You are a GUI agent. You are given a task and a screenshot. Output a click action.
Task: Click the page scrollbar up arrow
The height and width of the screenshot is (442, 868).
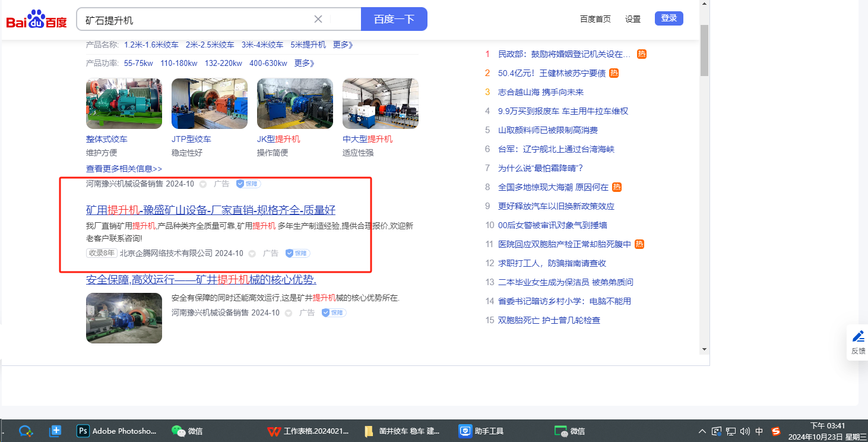[705, 4]
